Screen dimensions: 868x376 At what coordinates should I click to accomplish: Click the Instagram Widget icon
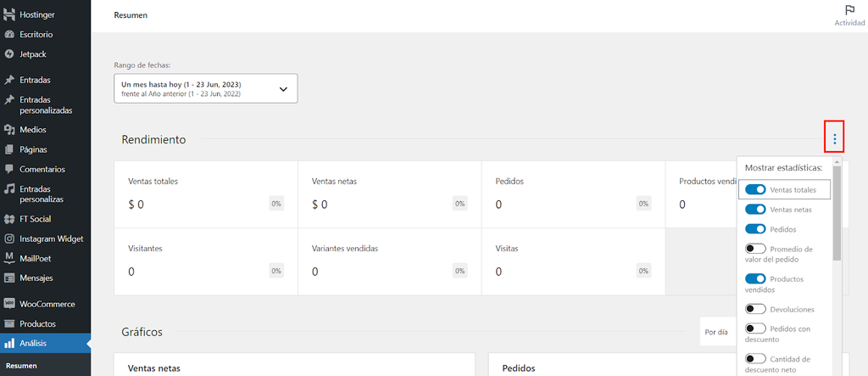coord(9,239)
